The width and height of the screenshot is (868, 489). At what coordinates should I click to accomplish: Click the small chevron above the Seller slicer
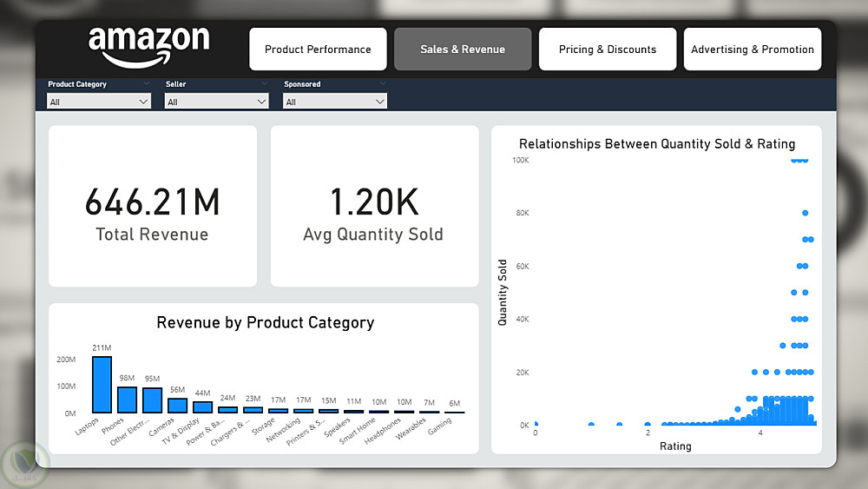(x=264, y=83)
